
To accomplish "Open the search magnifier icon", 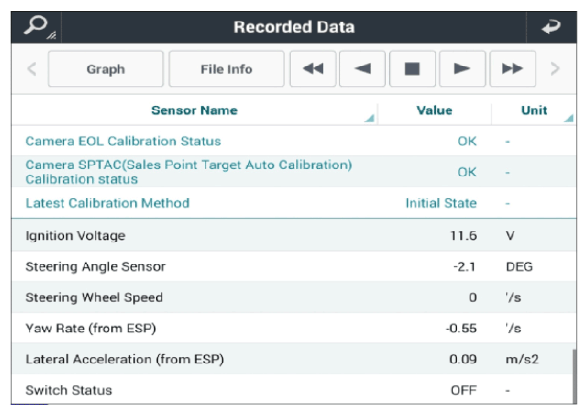I will [x=36, y=27].
